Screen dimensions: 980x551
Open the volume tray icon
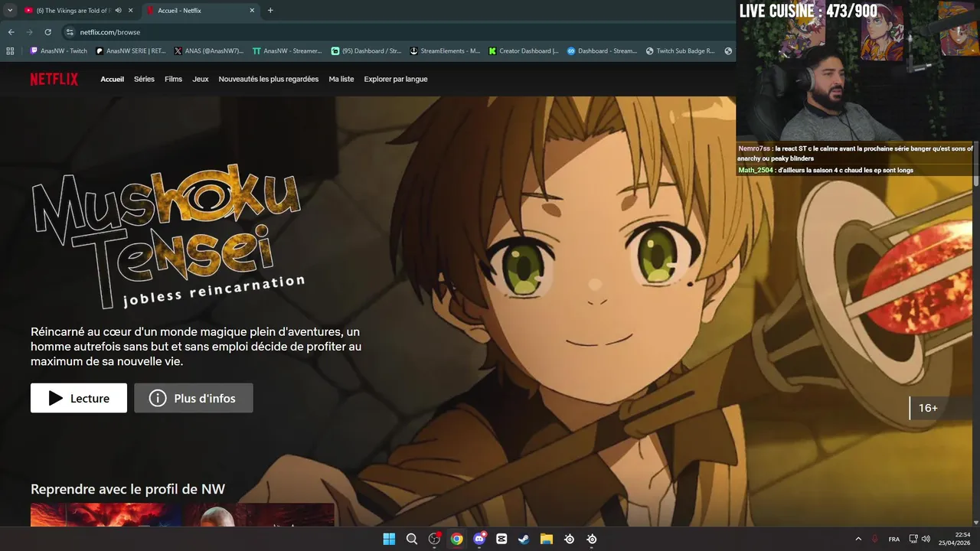tap(926, 539)
